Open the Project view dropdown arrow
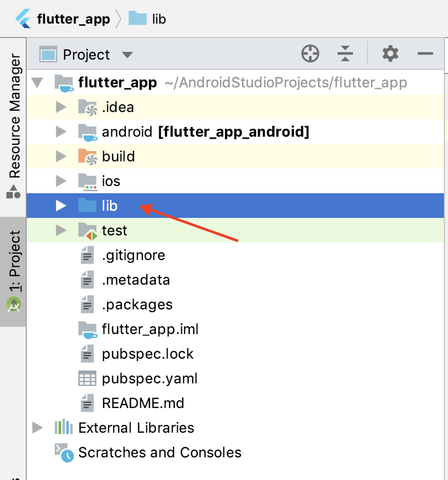 point(127,55)
